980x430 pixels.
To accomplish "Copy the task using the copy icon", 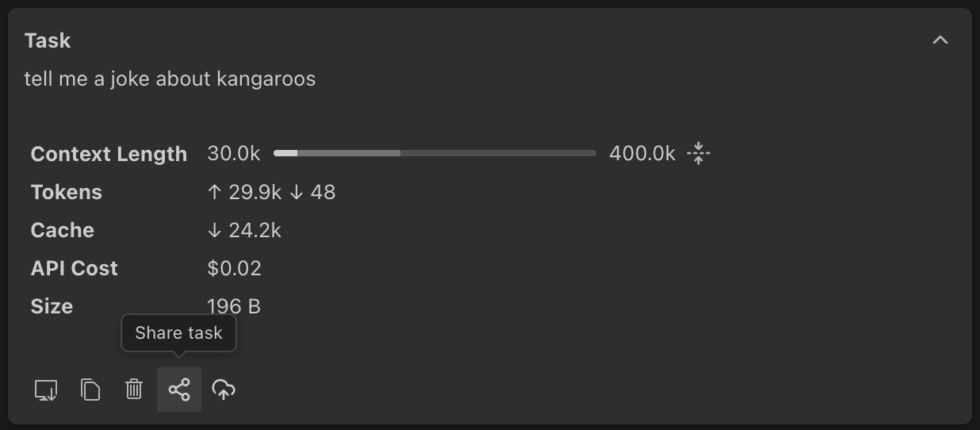I will 90,390.
